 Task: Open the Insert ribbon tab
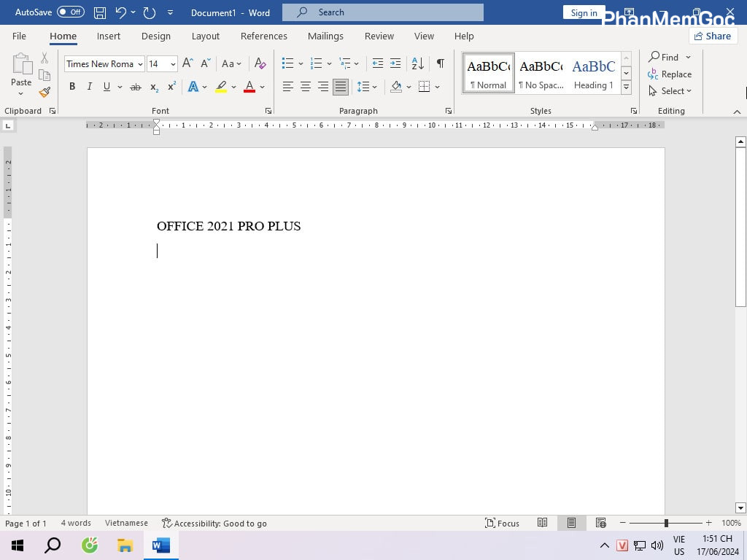point(109,36)
